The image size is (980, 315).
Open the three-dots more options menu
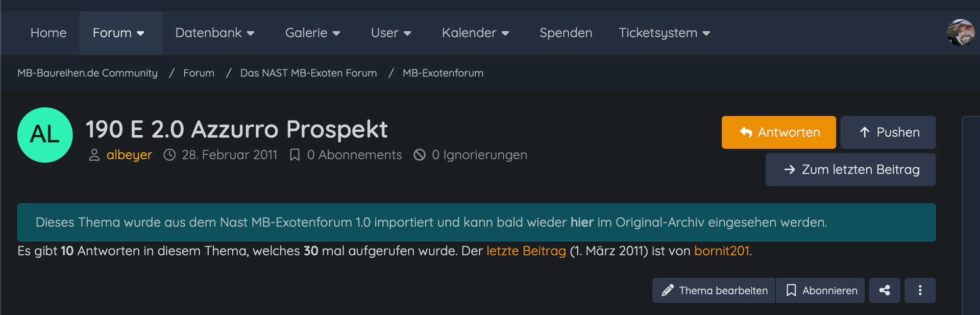920,290
